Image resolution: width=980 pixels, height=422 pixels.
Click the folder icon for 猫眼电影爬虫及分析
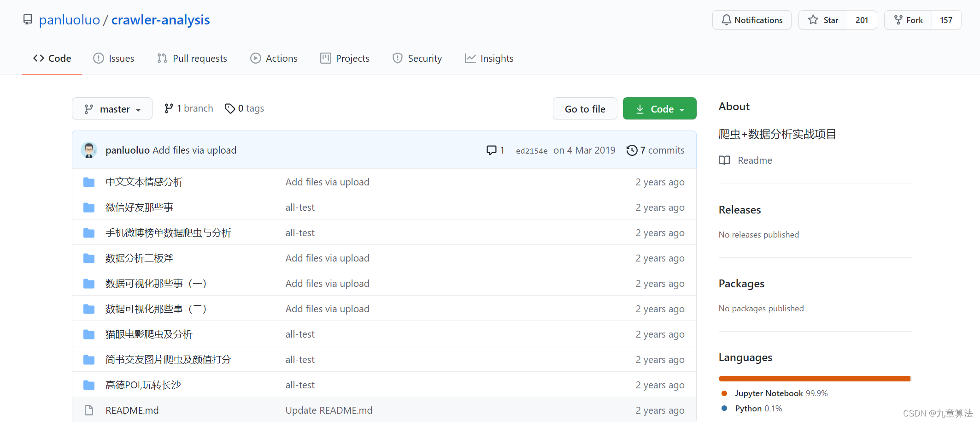tap(89, 334)
